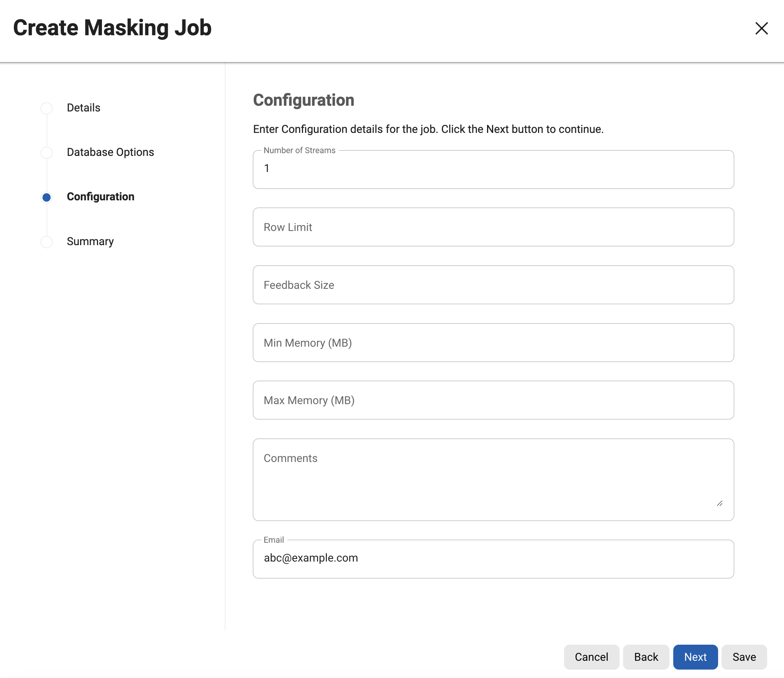Select the Configuration step label

point(100,197)
